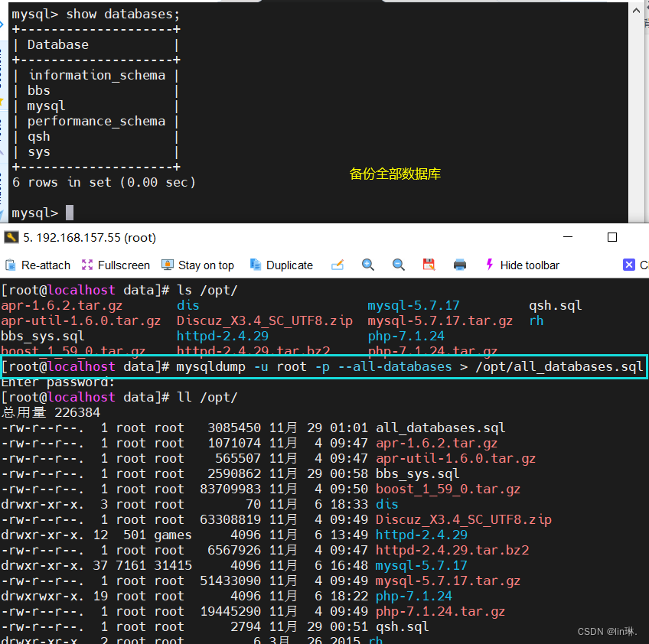This screenshot has width=649, height=644.
Task: Click the window title icon beside 192.168.157.55
Action: click(x=11, y=237)
